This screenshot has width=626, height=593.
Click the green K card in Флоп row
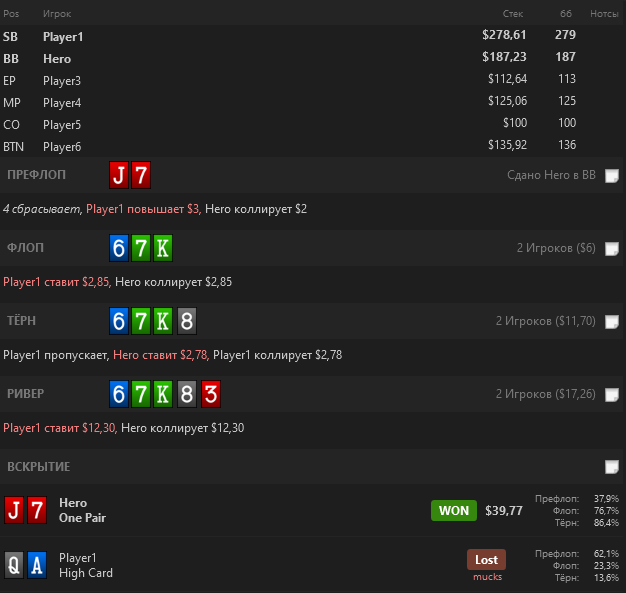pos(163,248)
